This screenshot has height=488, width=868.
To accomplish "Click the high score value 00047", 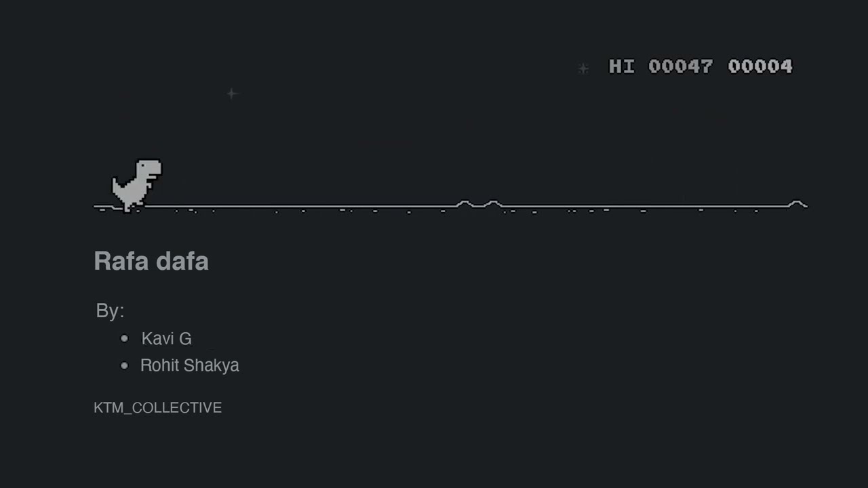I will (680, 66).
